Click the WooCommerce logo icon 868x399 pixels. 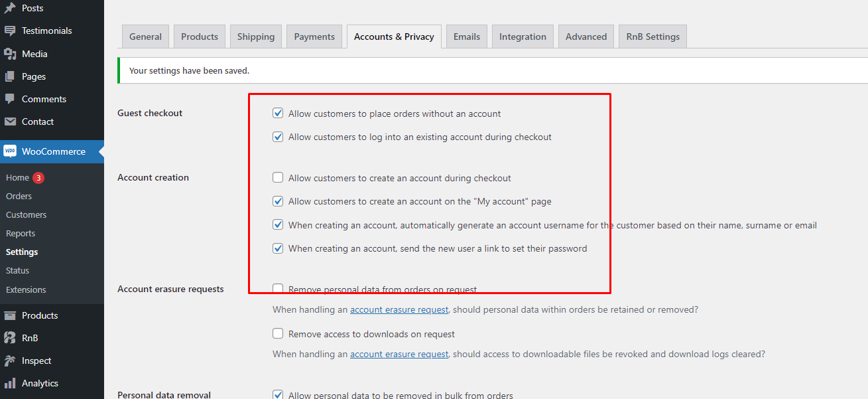pyautogui.click(x=10, y=151)
